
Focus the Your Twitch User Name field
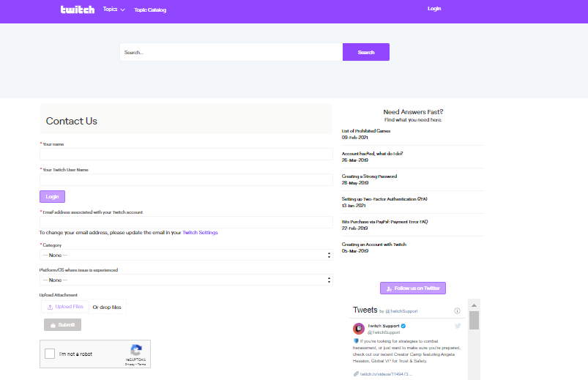point(186,179)
